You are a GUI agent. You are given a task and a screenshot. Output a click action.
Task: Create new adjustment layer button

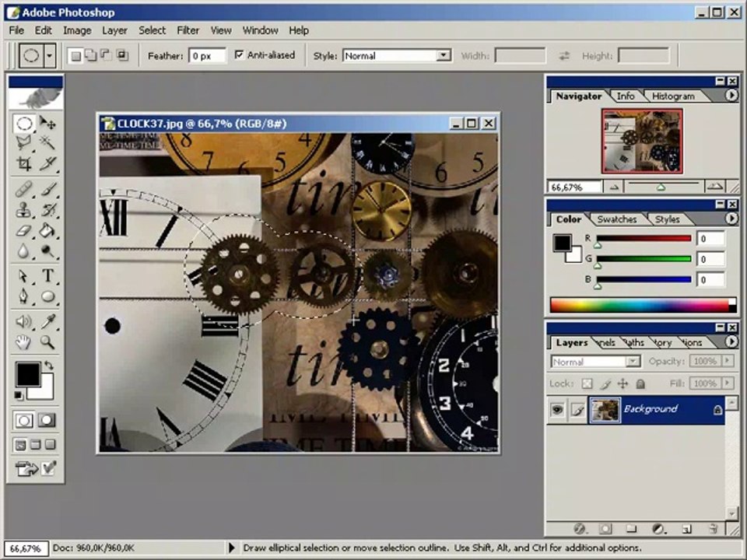659,529
